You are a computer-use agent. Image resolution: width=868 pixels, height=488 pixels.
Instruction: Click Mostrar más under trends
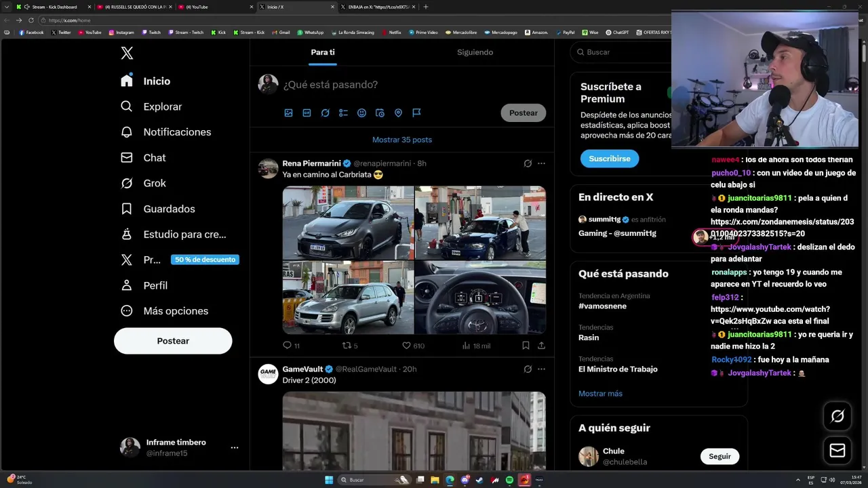point(600,394)
